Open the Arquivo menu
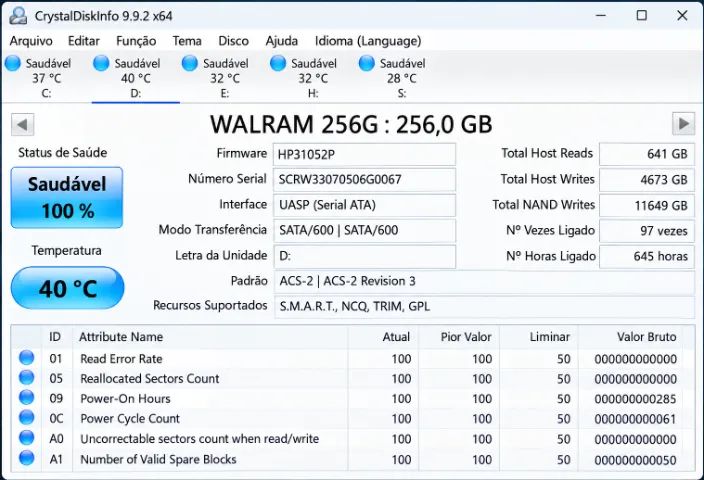This screenshot has height=480, width=704. tap(31, 41)
